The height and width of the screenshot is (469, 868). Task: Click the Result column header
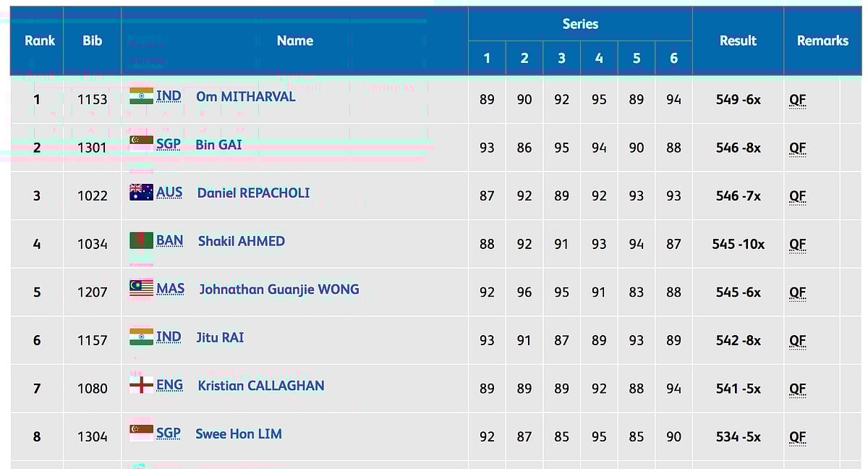[738, 41]
